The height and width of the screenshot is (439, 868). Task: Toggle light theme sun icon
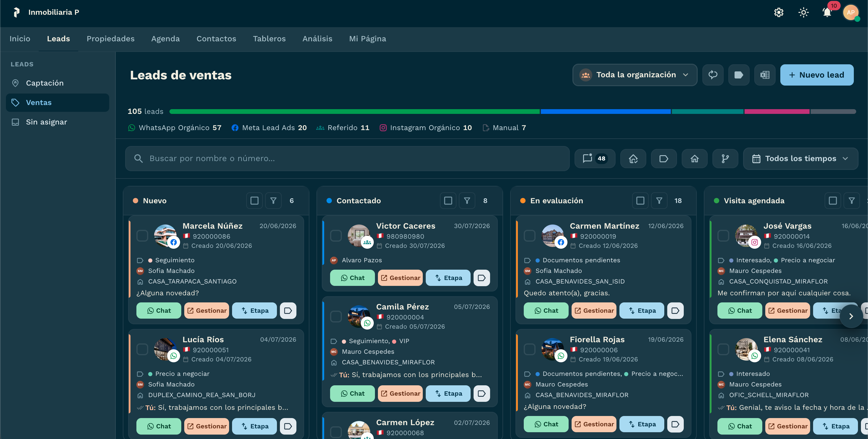click(803, 12)
